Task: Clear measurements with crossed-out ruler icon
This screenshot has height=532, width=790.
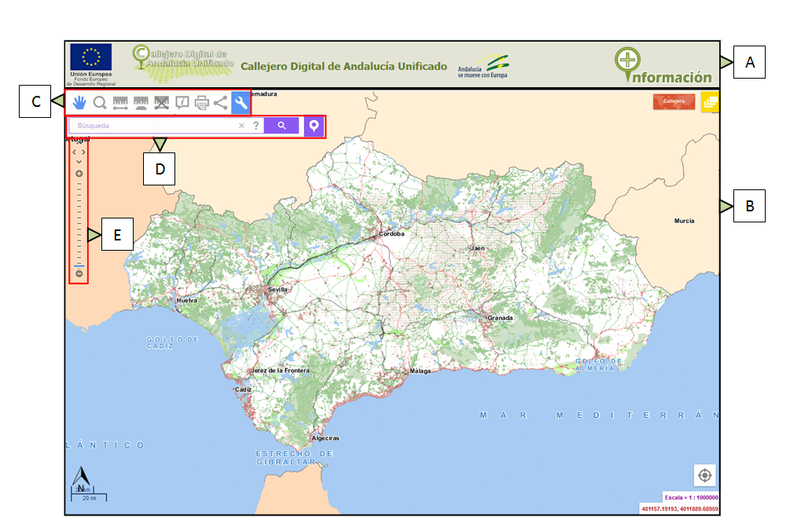Action: click(163, 101)
